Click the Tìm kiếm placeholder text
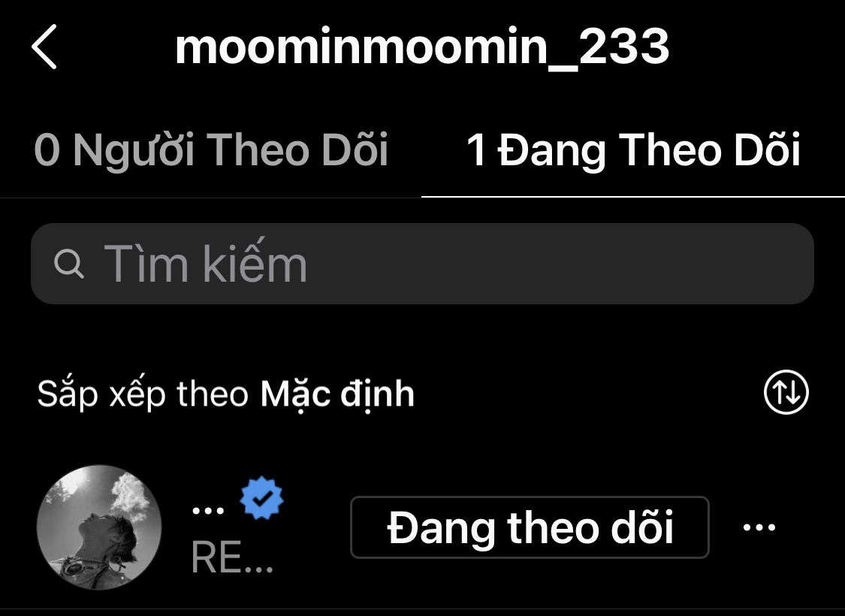This screenshot has height=616, width=845. (x=205, y=264)
